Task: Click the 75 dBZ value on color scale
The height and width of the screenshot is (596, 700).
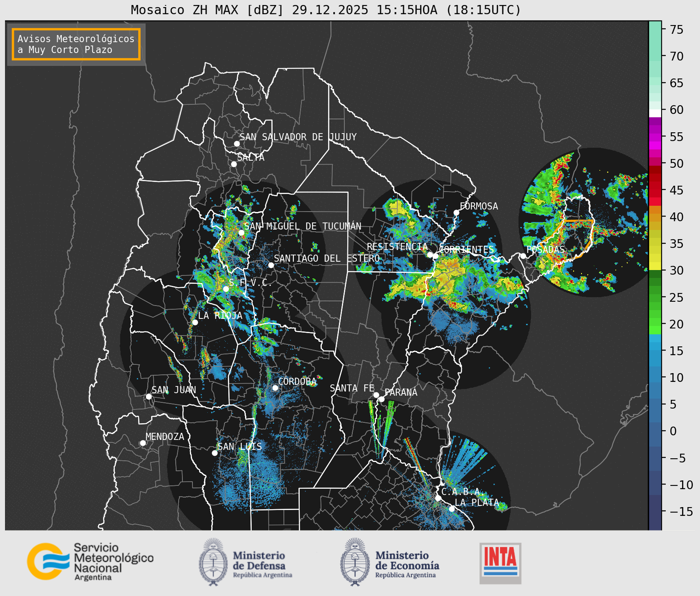Action: pos(677,29)
